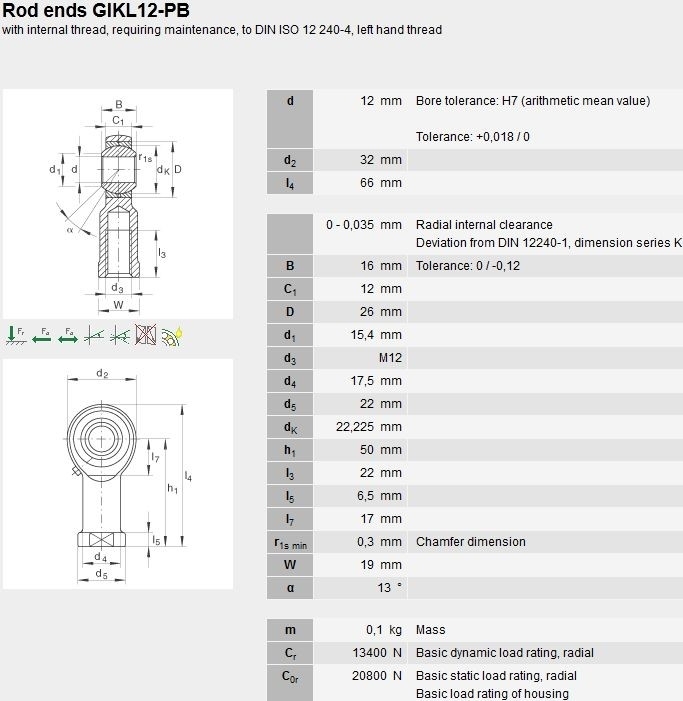Viewport: 683px width, 701px height.
Task: Click the l7 value '17 mm'
Action: point(381,519)
